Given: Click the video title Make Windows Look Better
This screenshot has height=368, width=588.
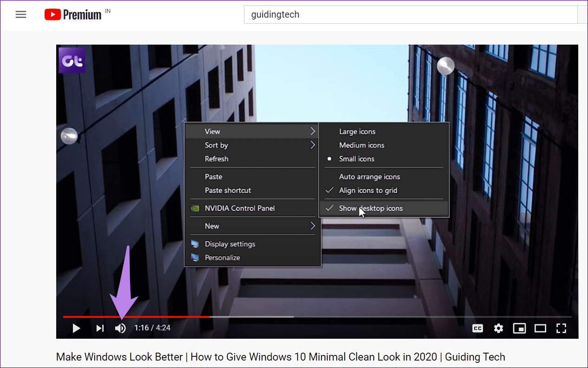Looking at the screenshot, I should [281, 357].
